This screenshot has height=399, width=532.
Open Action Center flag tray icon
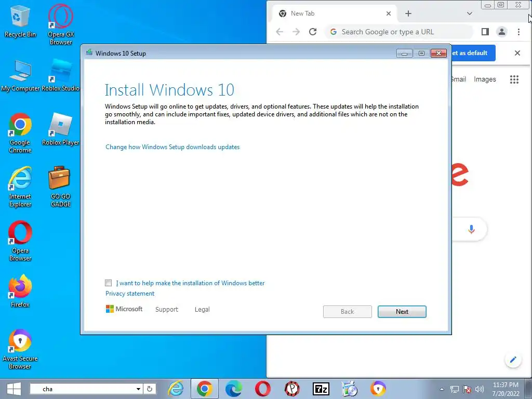[467, 389]
